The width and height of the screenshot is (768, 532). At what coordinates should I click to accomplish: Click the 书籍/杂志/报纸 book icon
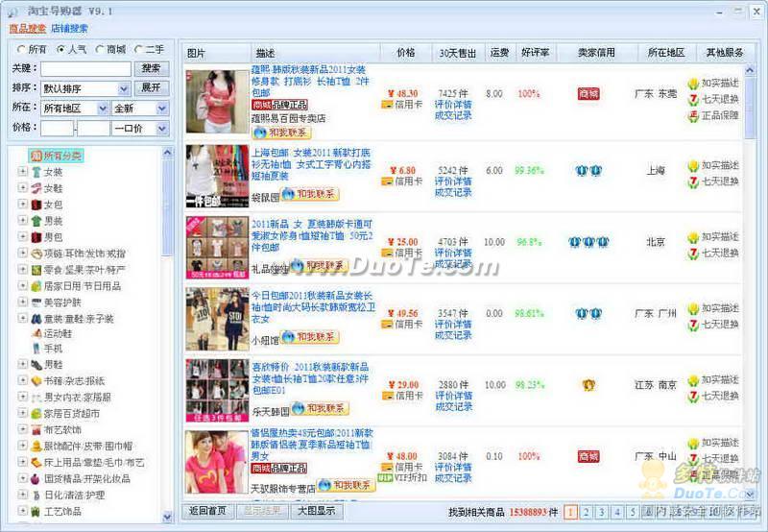(36, 381)
